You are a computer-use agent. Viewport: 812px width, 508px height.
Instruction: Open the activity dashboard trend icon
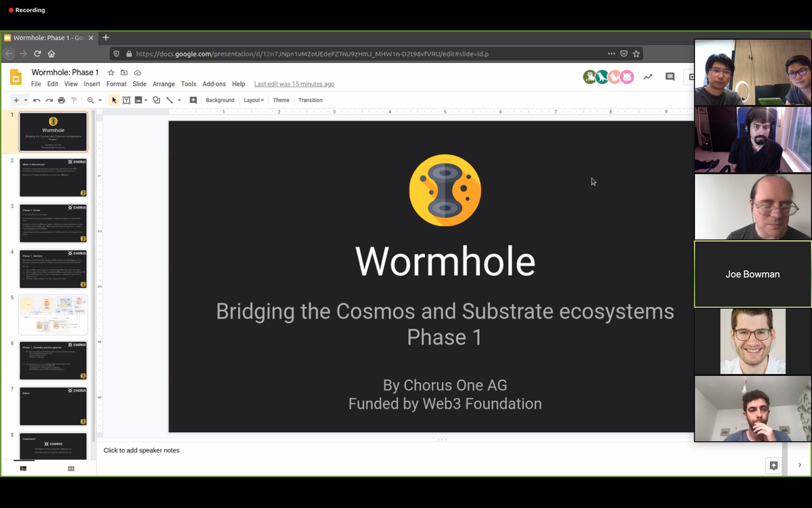click(648, 77)
